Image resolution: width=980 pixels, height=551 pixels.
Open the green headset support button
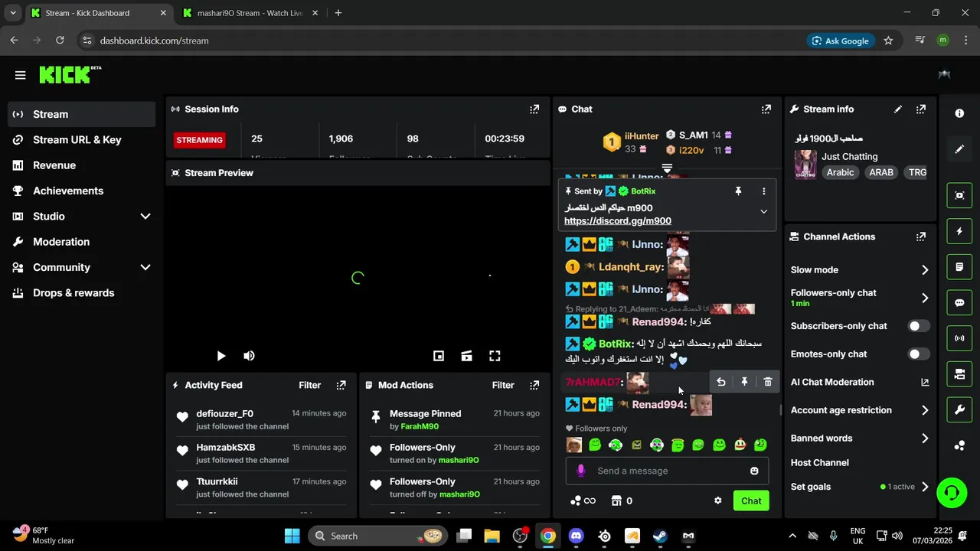[952, 492]
